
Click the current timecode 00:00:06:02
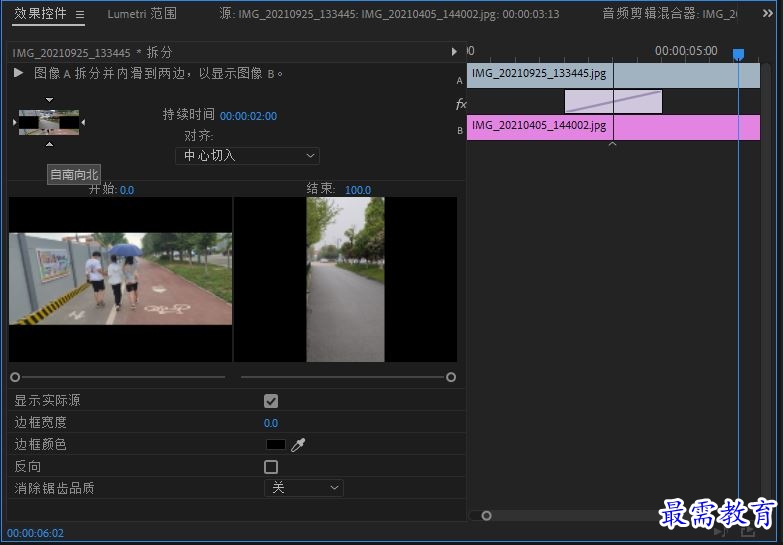(x=35, y=533)
